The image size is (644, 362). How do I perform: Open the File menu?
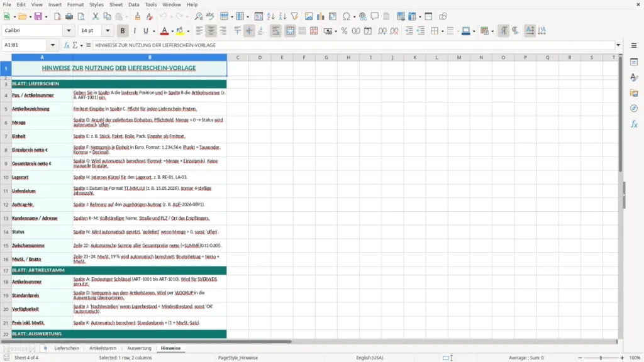point(7,4)
